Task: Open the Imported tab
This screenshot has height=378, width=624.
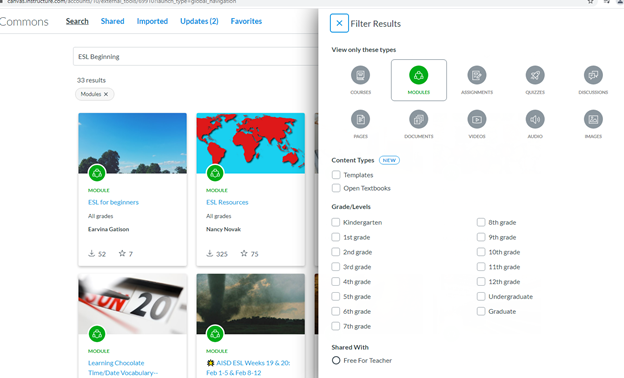Action: pyautogui.click(x=152, y=21)
